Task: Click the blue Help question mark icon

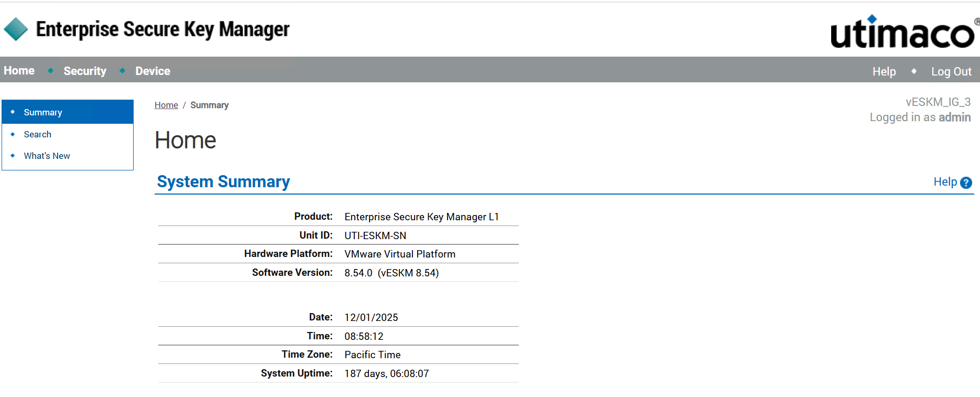Action: click(966, 183)
